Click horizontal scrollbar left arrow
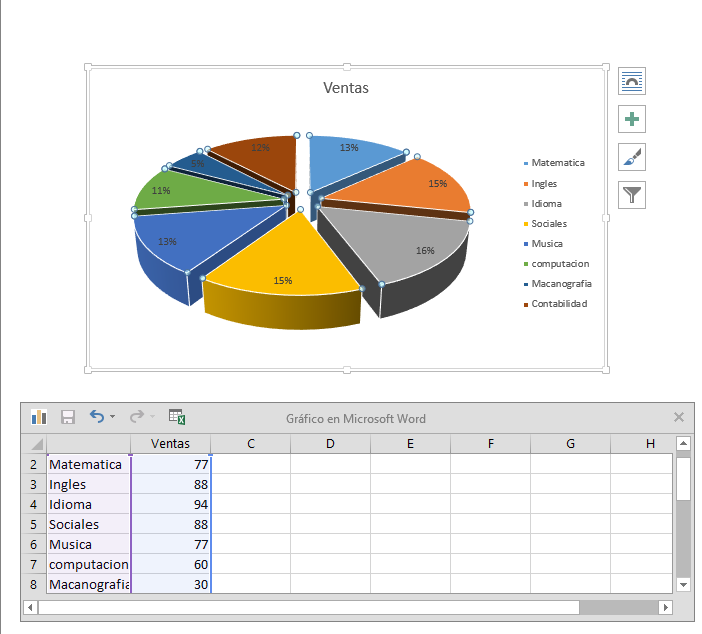Viewport: 702px width, 634px height. click(x=30, y=608)
